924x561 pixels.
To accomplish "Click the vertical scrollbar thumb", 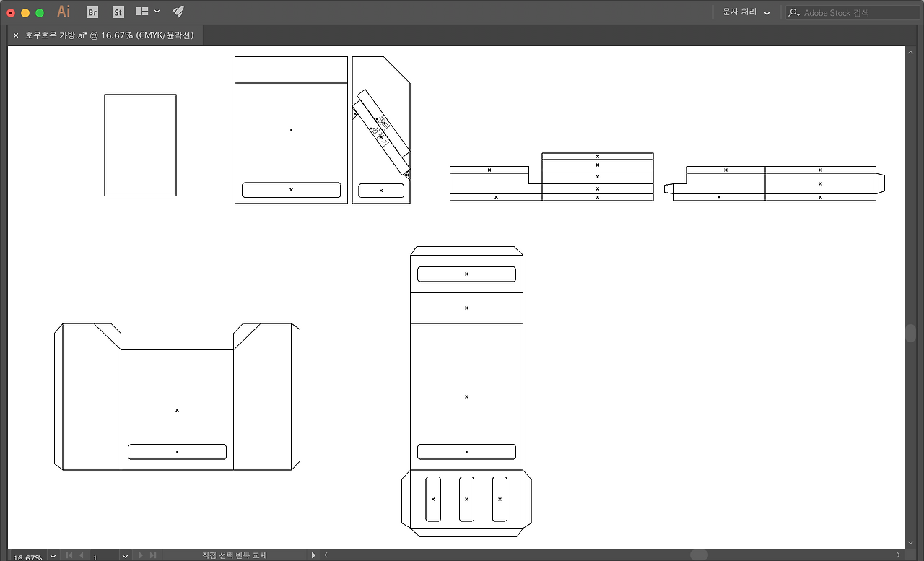I will (911, 334).
